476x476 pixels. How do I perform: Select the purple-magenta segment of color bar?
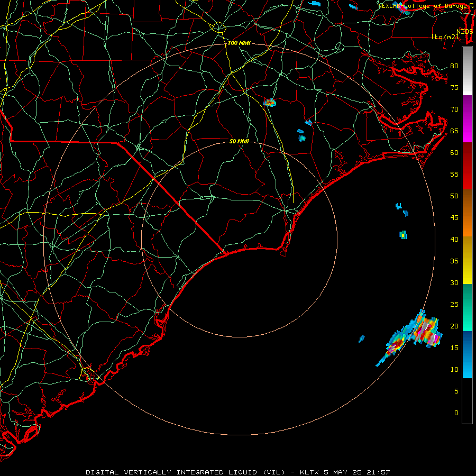[x=467, y=118]
